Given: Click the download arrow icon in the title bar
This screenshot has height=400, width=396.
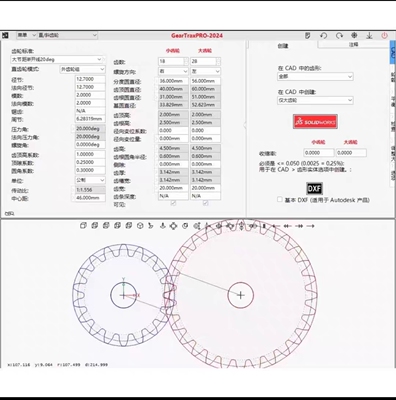Looking at the screenshot, I should [369, 35].
